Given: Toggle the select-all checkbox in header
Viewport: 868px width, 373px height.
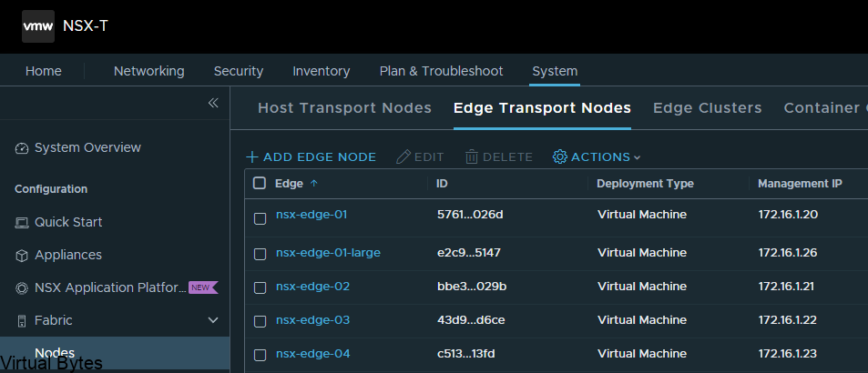Looking at the screenshot, I should coord(259,183).
